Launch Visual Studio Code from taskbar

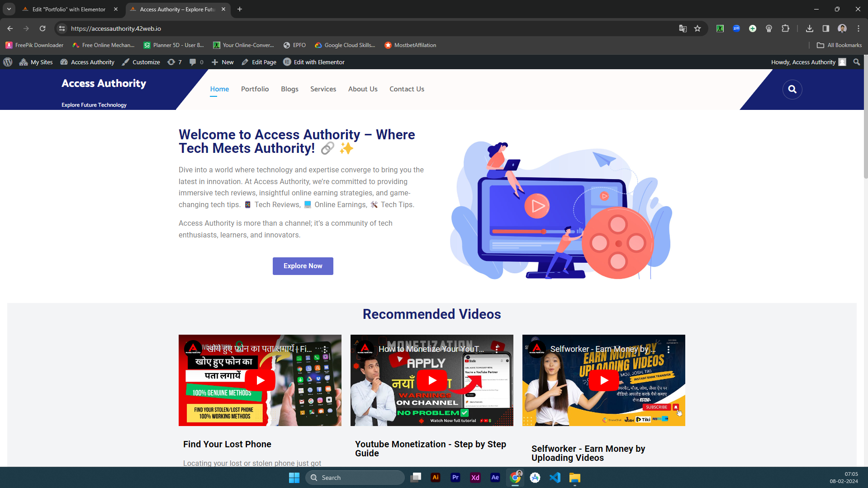555,478
